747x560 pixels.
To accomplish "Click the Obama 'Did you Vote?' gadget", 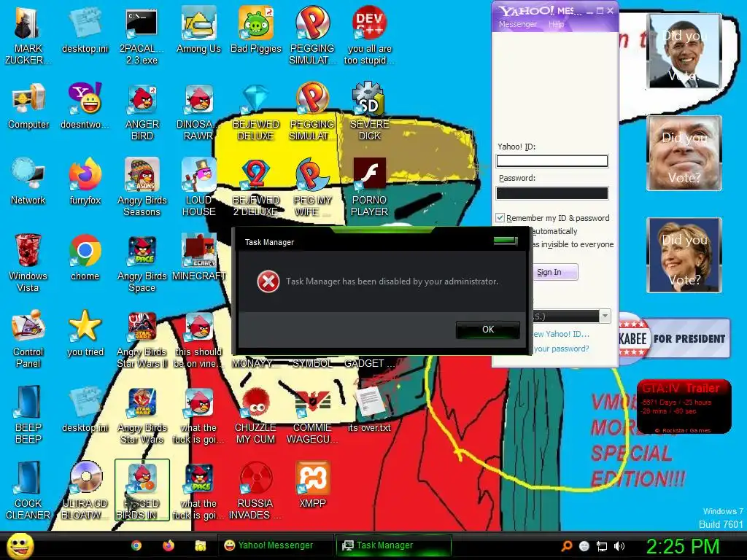I will (684, 51).
